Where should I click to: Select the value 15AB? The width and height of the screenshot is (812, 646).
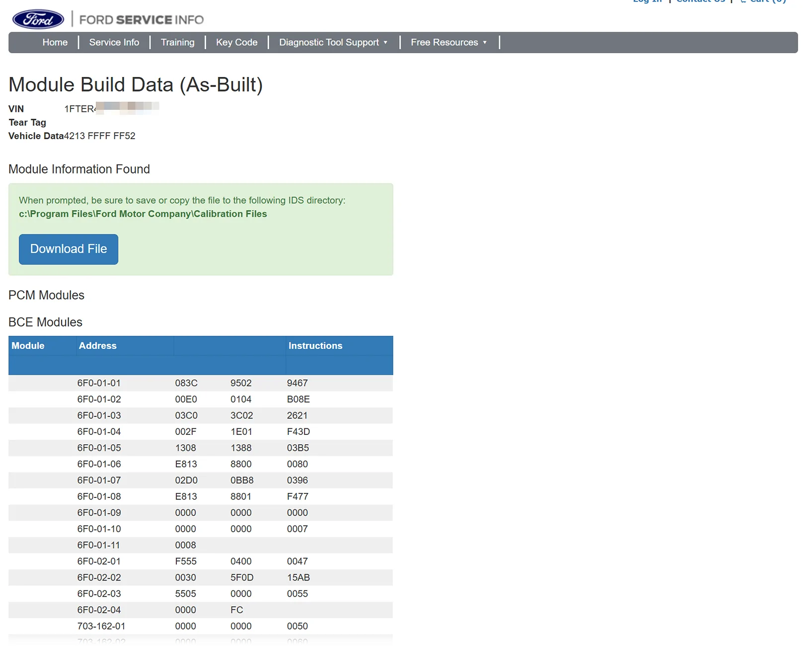pyautogui.click(x=298, y=577)
